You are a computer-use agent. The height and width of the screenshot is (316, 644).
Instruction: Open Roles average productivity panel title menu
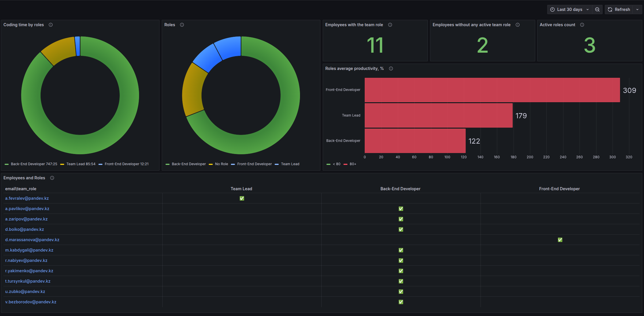(354, 68)
